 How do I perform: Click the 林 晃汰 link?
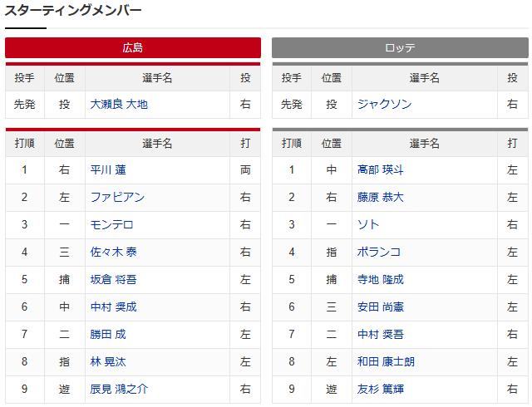[108, 361]
